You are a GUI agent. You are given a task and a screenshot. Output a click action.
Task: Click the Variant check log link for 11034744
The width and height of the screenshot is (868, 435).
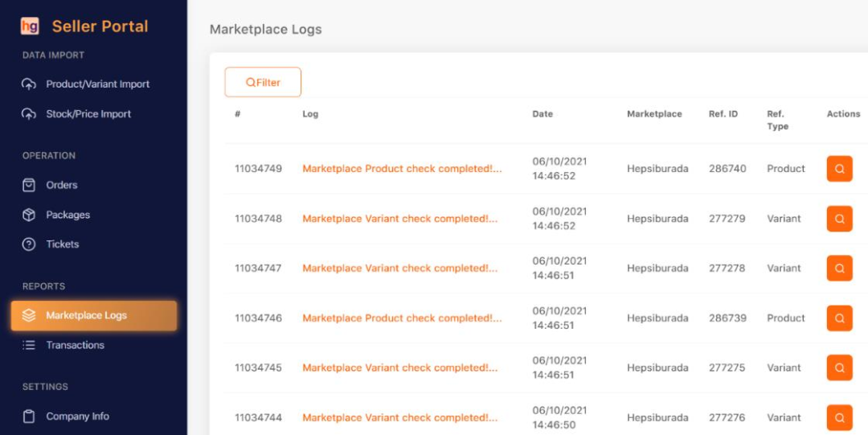399,418
